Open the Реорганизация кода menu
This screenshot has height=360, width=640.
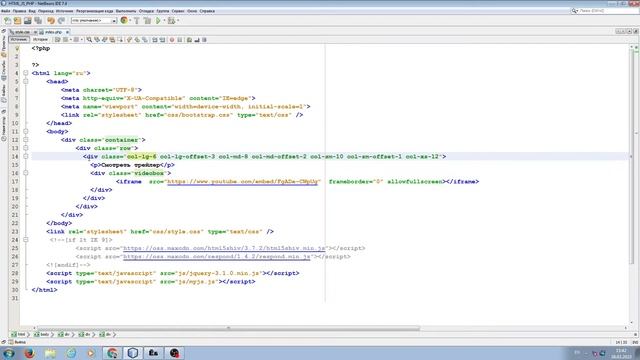pyautogui.click(x=94, y=11)
